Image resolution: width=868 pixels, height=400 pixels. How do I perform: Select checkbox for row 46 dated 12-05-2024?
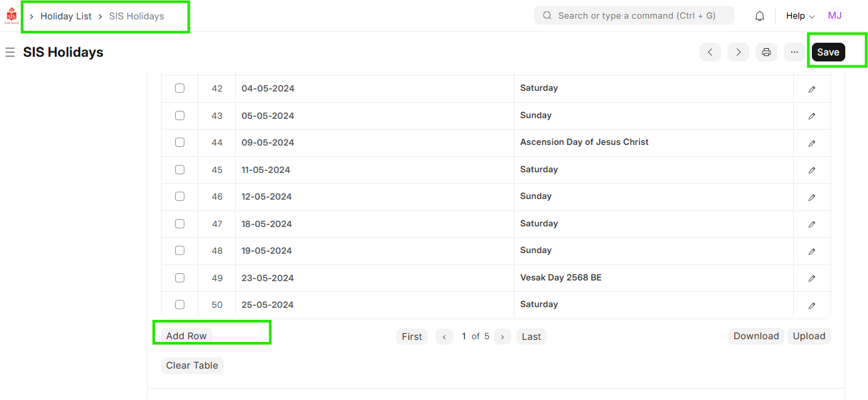click(180, 196)
